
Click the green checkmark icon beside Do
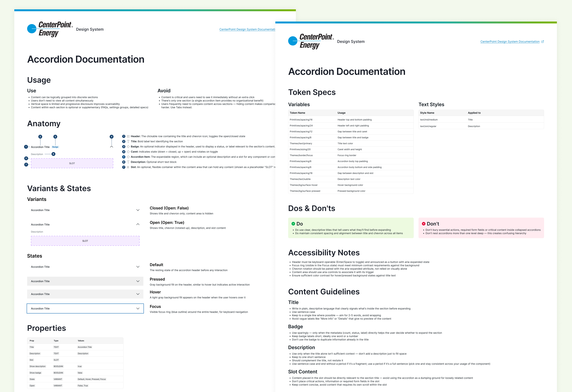click(293, 224)
